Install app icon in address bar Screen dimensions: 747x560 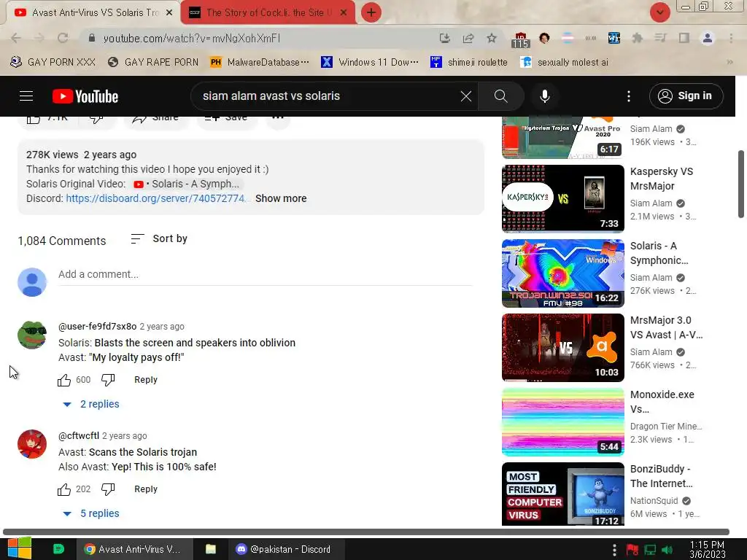[444, 38]
